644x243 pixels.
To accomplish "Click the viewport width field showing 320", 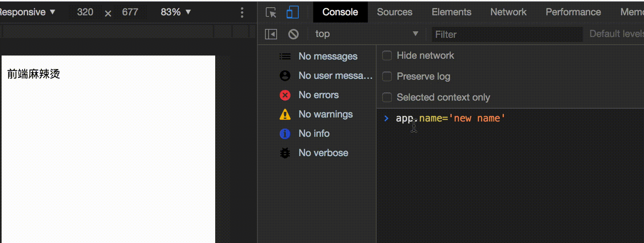I will pos(85,12).
